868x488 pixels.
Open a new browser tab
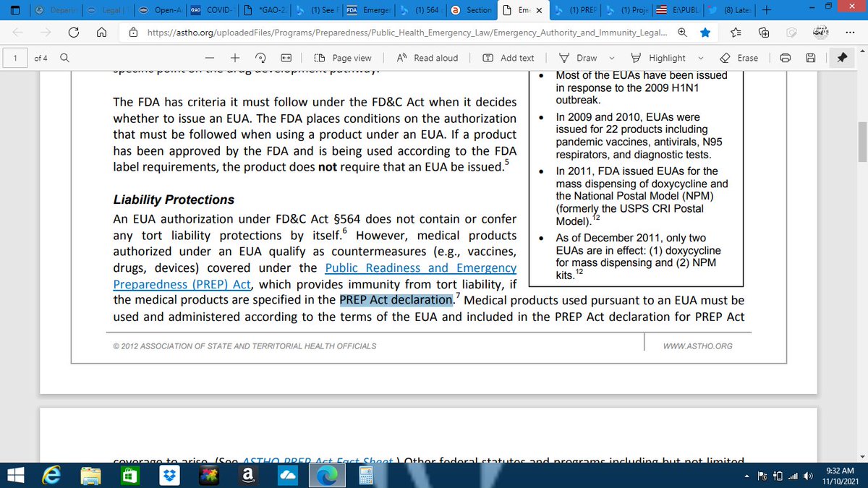click(766, 10)
